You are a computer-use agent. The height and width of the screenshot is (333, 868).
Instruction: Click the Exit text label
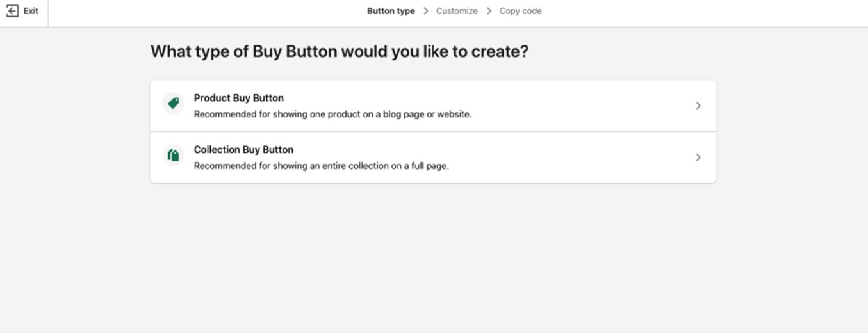31,11
